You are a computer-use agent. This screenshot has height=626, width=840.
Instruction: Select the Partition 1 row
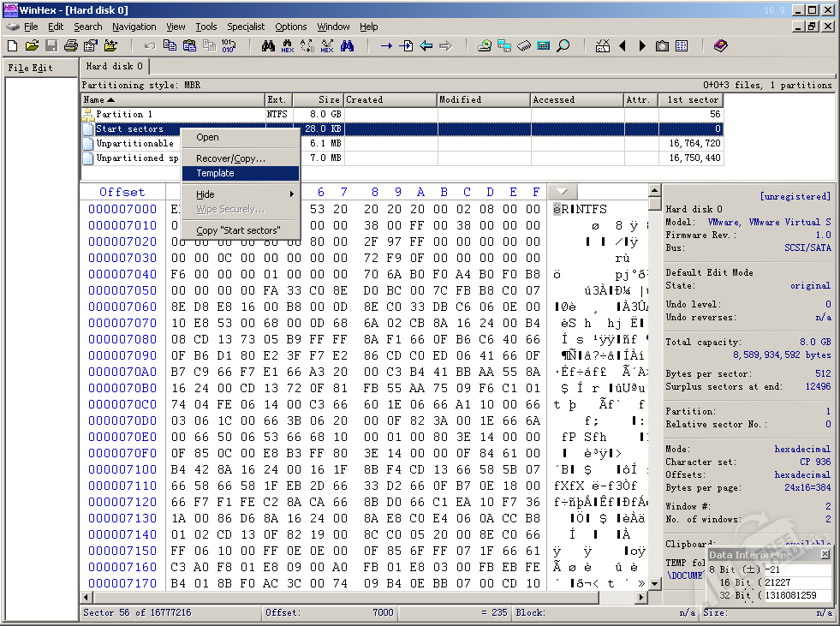124,114
